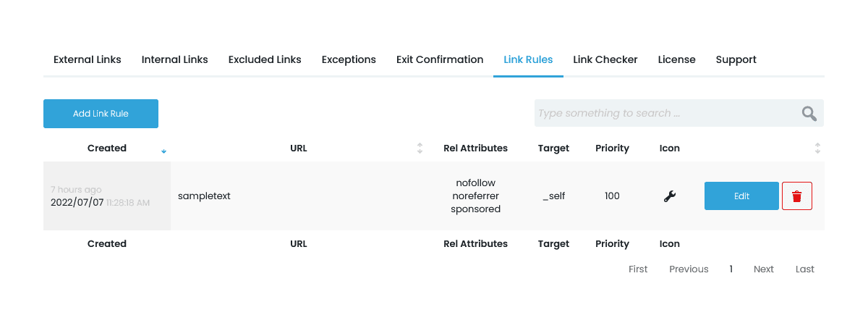The width and height of the screenshot is (868, 310).
Task: Open the Link Checker tab
Action: tap(605, 59)
